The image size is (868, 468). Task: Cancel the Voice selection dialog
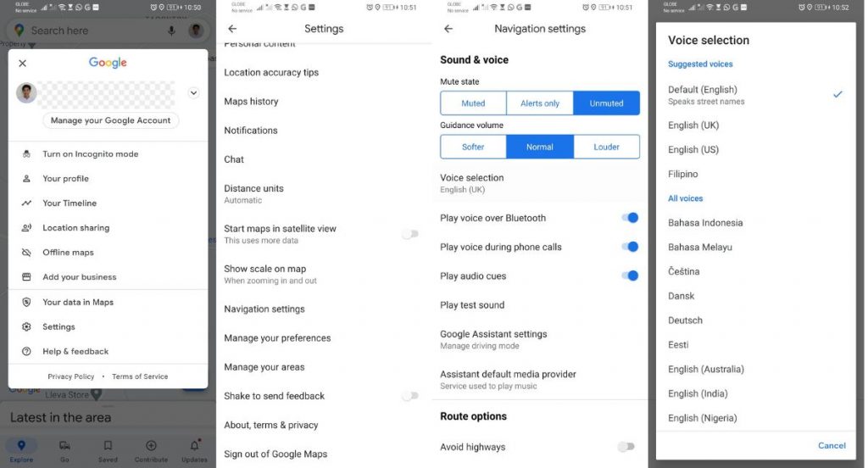coord(832,445)
